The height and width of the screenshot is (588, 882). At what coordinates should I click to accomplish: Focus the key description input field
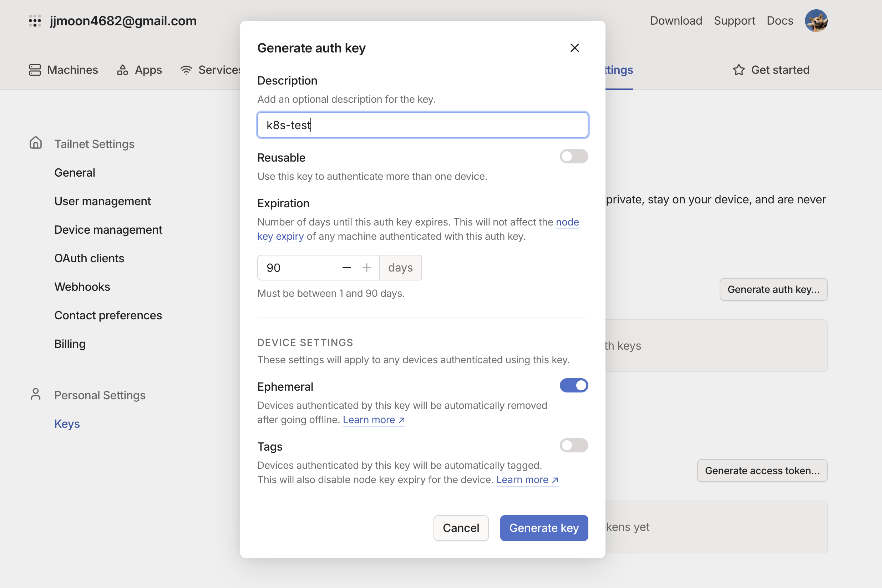422,125
